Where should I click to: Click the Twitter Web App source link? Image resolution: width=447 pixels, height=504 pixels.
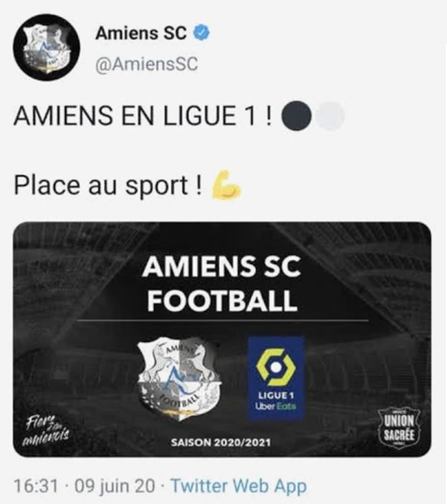[239, 486]
